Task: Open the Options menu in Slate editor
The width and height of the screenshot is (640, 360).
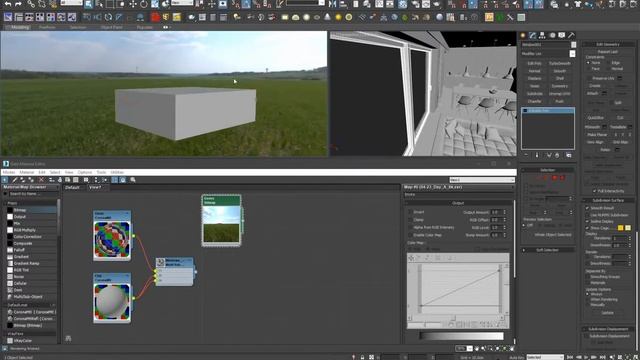Action: [85, 173]
